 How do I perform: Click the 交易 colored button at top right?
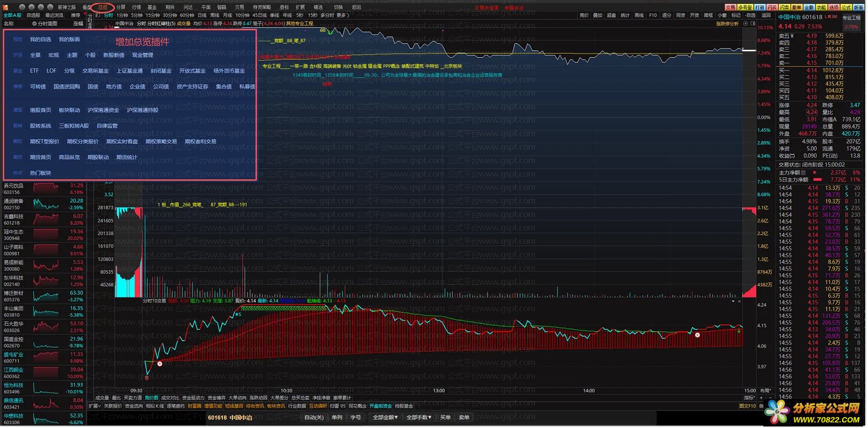pyautogui.click(x=730, y=7)
